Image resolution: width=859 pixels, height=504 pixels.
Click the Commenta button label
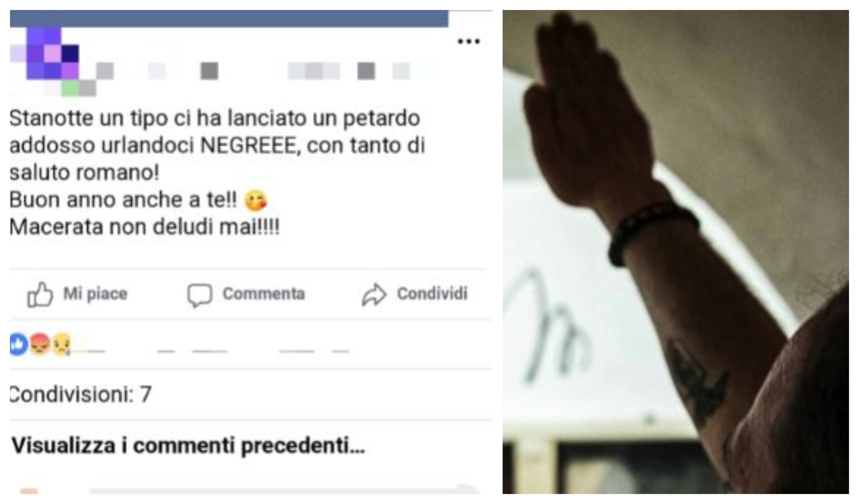click(x=264, y=294)
